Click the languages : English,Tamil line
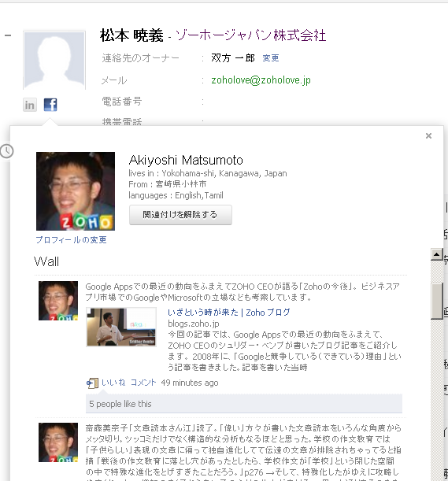The image size is (448, 481). 176,195
